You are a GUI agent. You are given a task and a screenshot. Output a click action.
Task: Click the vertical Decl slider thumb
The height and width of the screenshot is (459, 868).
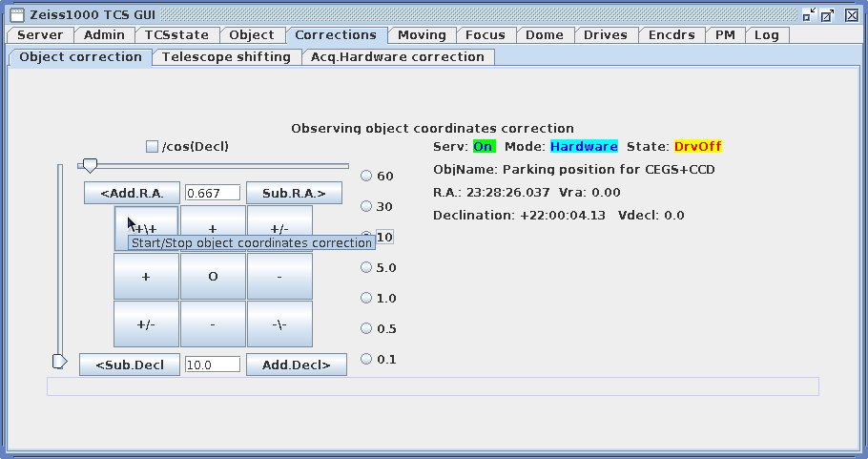click(x=60, y=362)
